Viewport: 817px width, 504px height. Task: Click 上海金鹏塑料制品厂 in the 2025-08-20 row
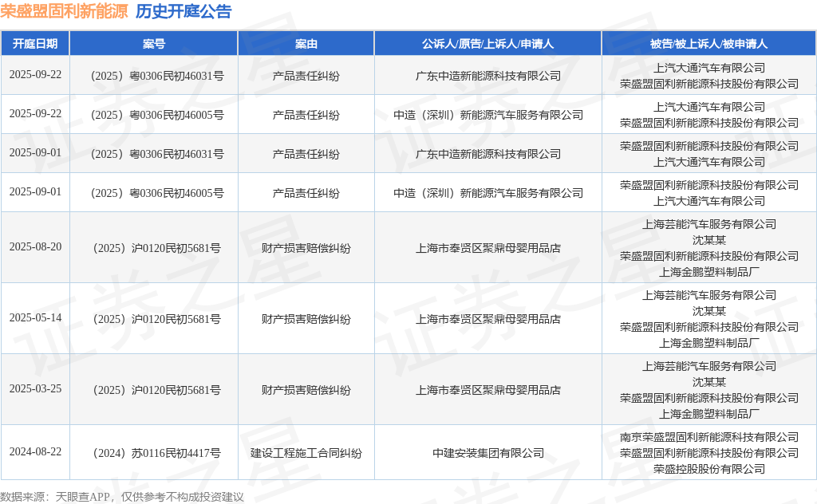[x=708, y=272]
